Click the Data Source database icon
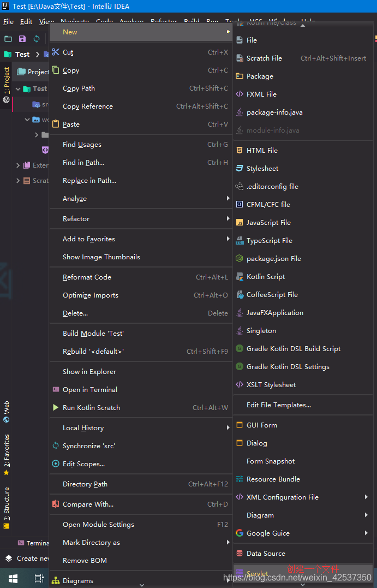Viewport: 377px width, 588px height. [x=240, y=553]
